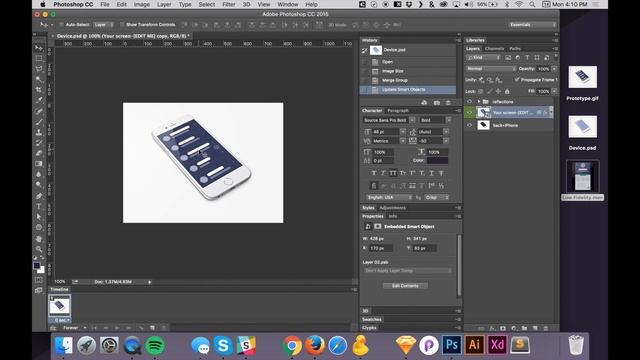Screen dimensions: 640x360
Task: Select the Zoom tool
Action: pos(39,249)
